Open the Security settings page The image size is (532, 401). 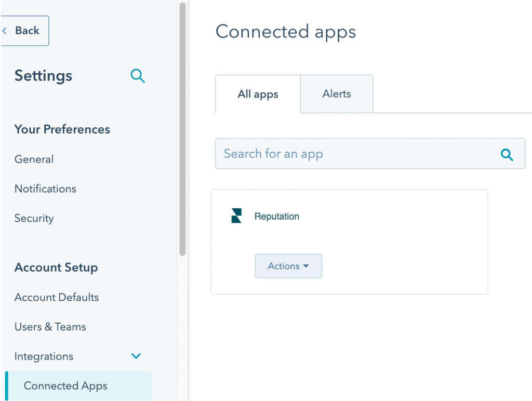[34, 219]
